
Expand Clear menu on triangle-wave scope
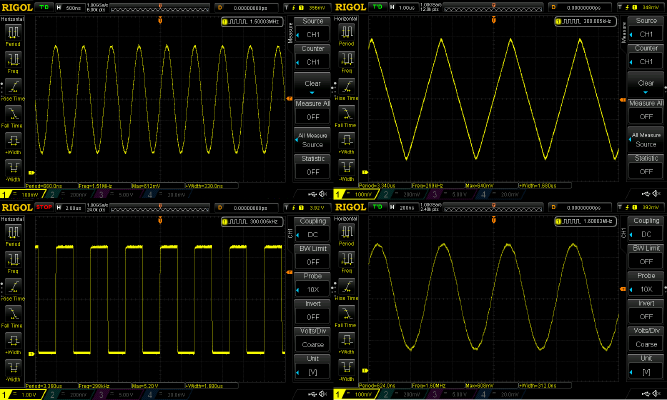coord(646,84)
